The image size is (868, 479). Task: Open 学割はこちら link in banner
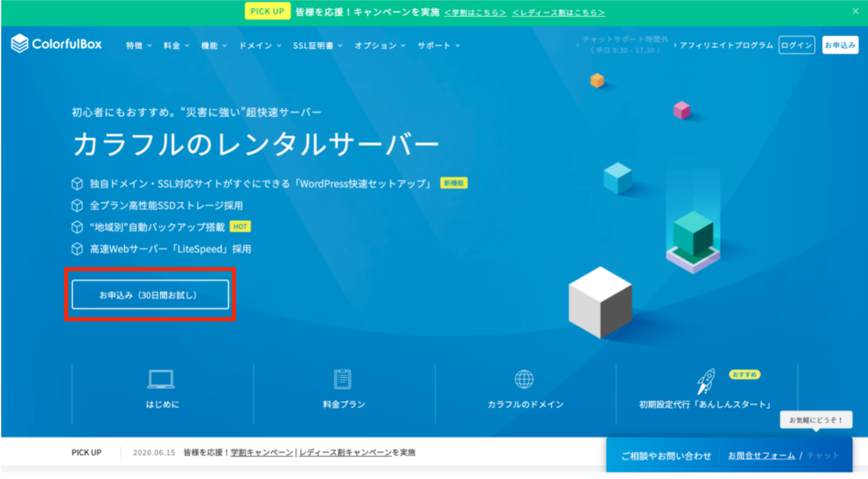(475, 12)
